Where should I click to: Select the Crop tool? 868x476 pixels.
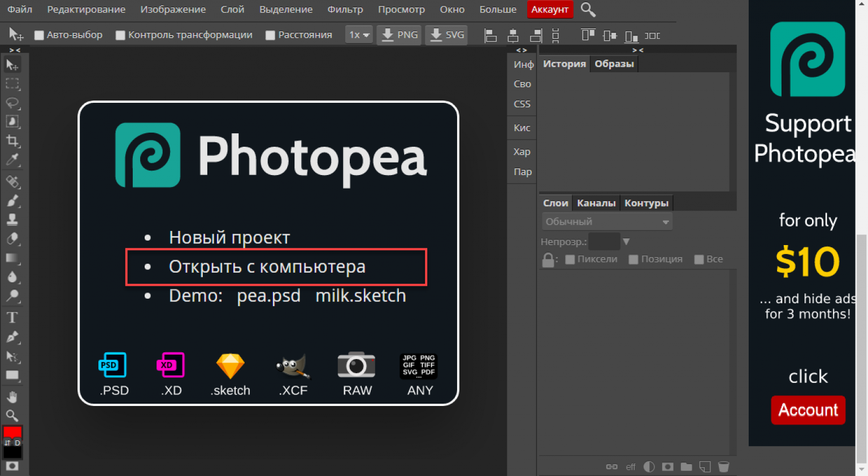12,141
